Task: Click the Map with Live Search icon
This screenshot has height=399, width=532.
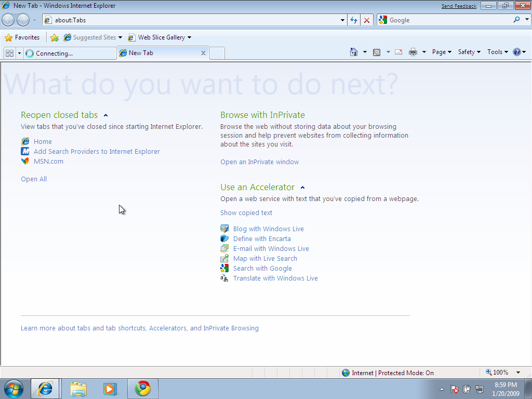Action: click(224, 258)
